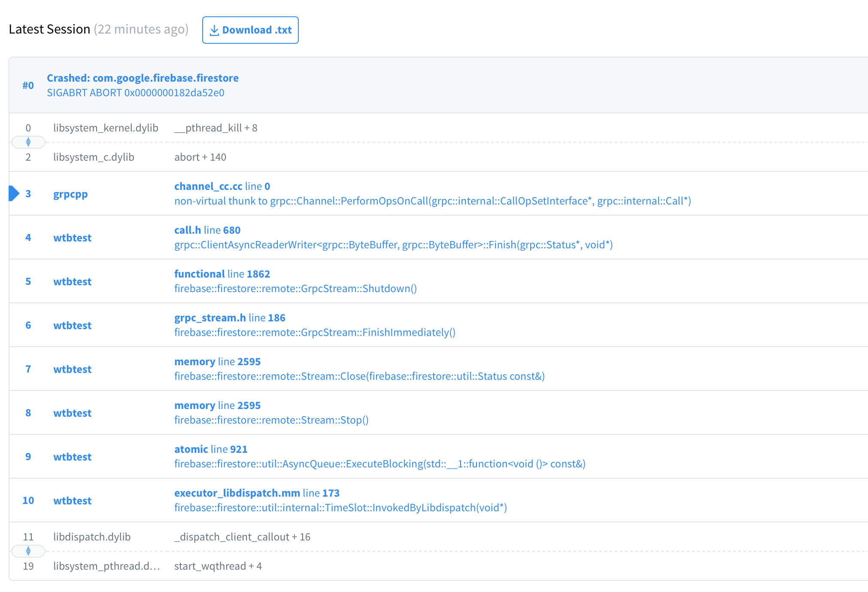Select the Stream::Close symbol on frame 7
Image resolution: width=868 pixels, height=592 pixels.
(359, 376)
